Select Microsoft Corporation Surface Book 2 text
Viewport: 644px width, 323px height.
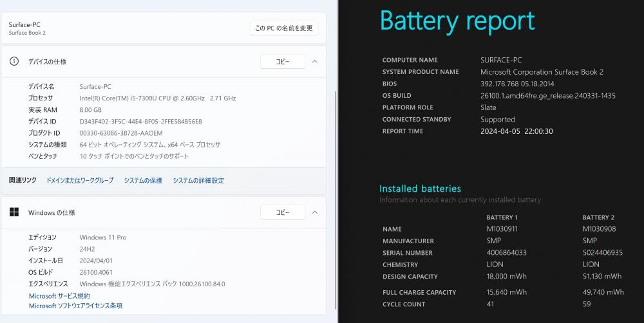tap(542, 72)
